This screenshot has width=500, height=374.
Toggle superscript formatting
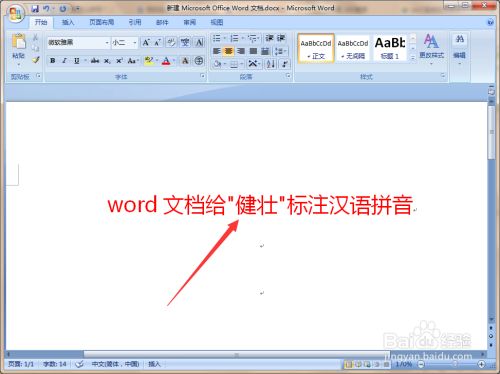pos(119,61)
